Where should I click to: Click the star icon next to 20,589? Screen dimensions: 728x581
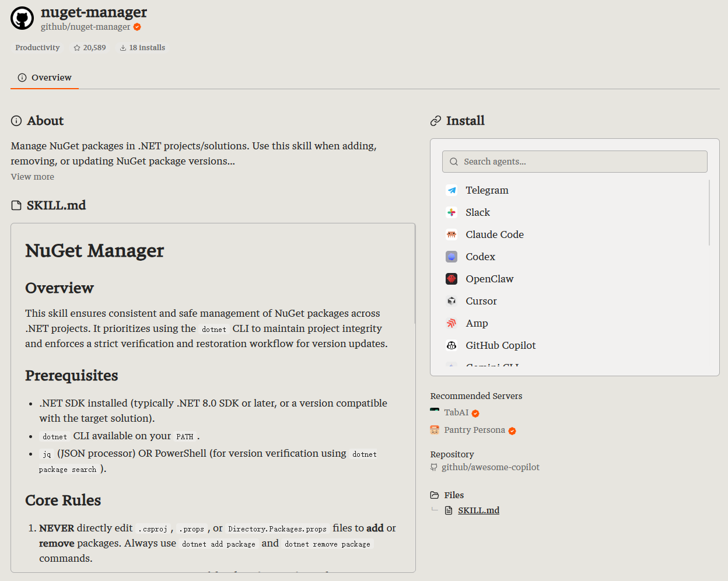tap(77, 48)
